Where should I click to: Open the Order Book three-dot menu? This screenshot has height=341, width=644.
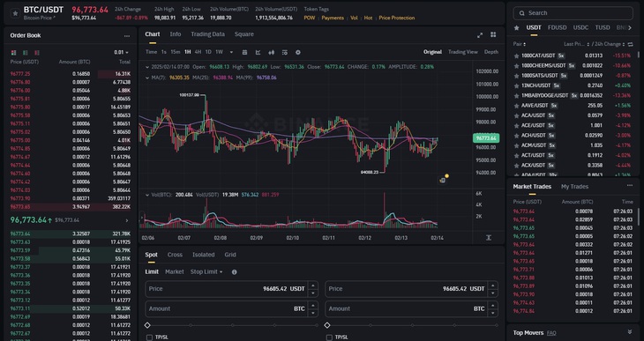(127, 36)
